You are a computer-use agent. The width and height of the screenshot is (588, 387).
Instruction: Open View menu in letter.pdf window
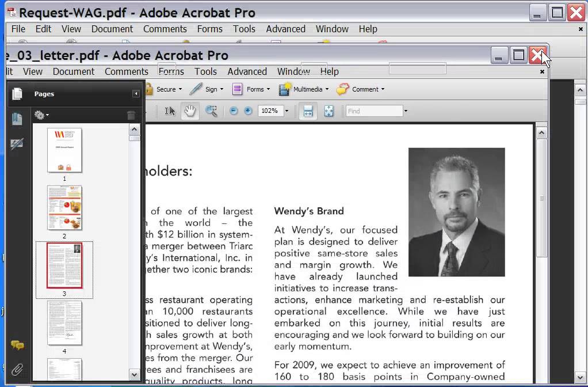click(33, 71)
